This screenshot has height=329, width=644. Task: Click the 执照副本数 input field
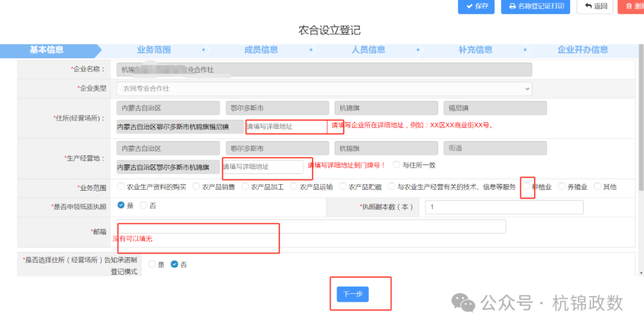pyautogui.click(x=504, y=207)
